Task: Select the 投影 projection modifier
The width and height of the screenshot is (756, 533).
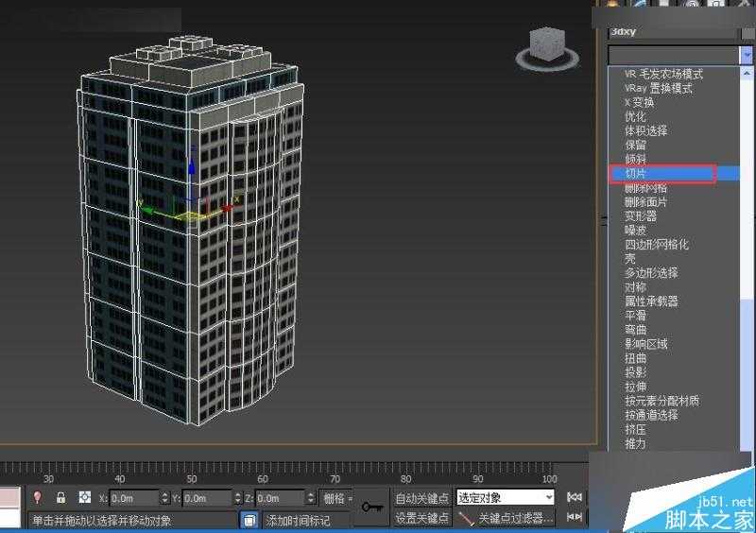Action: [x=635, y=372]
